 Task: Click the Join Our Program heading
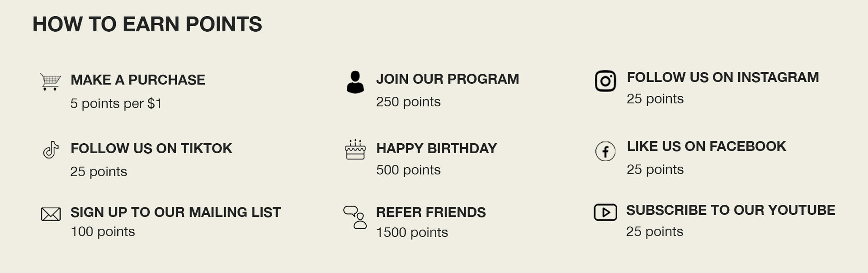point(448,79)
